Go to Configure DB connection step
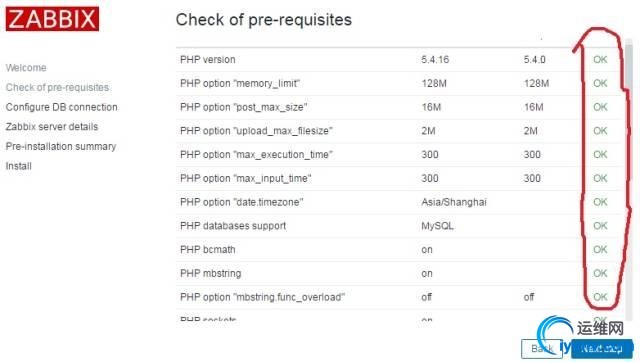The height and width of the screenshot is (362, 640). (x=62, y=107)
